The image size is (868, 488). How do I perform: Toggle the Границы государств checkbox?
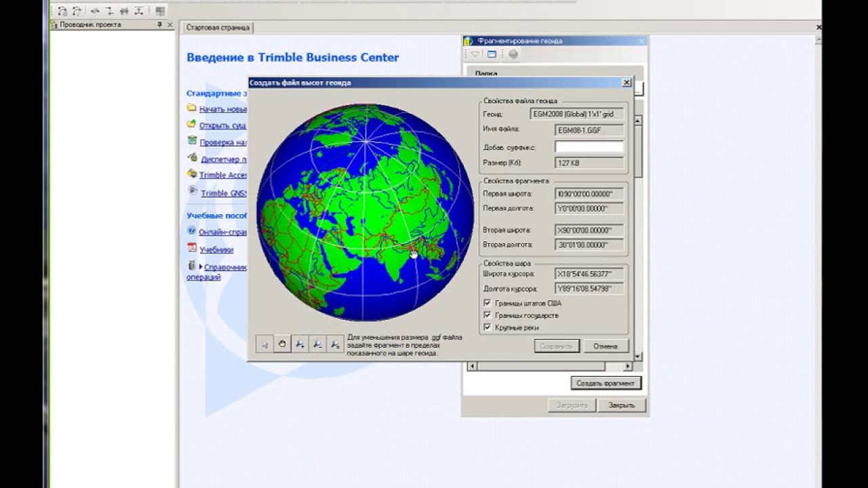(x=487, y=315)
